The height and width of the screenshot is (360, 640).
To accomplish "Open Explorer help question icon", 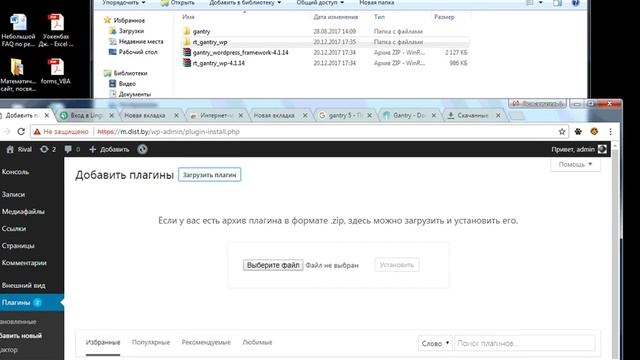I will (575, 3).
